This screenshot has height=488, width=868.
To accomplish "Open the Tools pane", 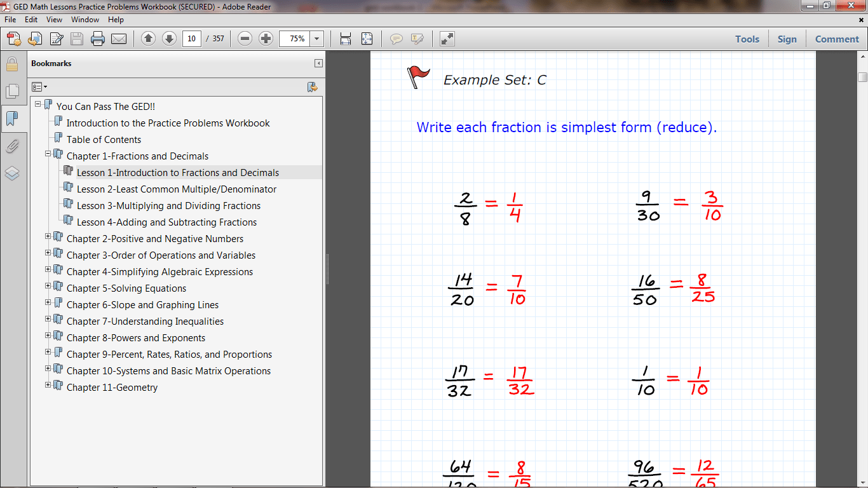I will [747, 39].
